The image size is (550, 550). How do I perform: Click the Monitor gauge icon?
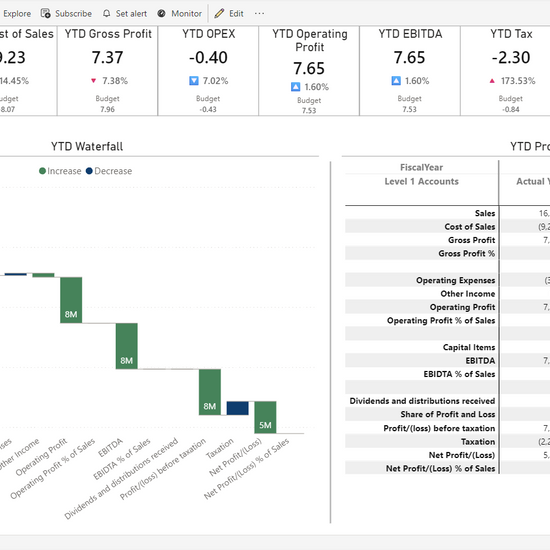click(x=161, y=13)
